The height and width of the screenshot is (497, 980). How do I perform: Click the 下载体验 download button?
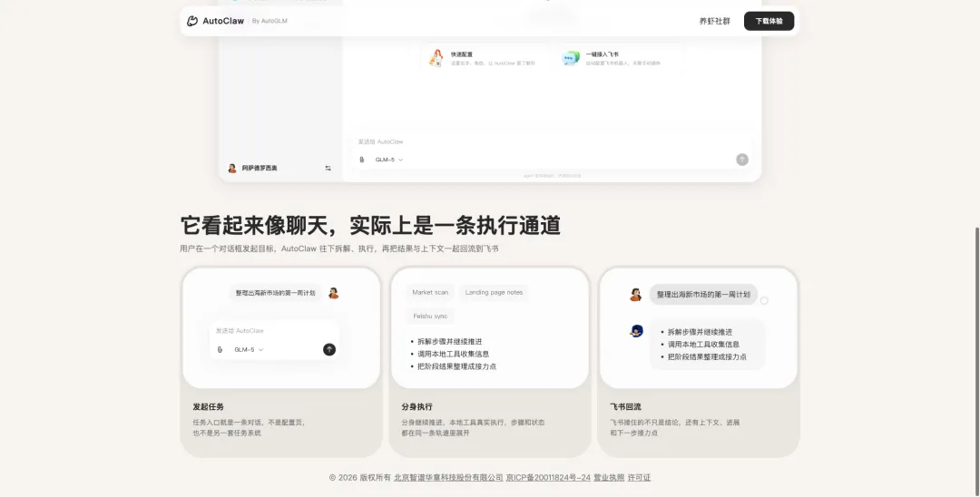[x=769, y=21]
